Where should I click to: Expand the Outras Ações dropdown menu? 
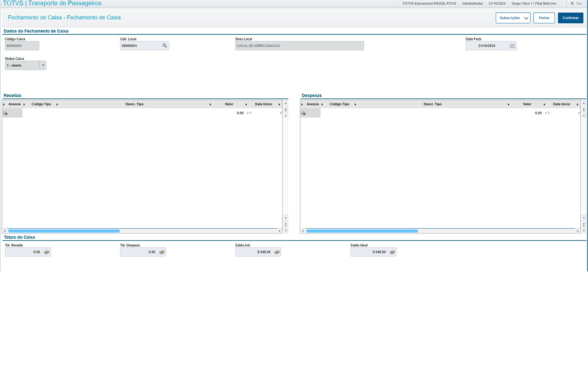[x=513, y=18]
